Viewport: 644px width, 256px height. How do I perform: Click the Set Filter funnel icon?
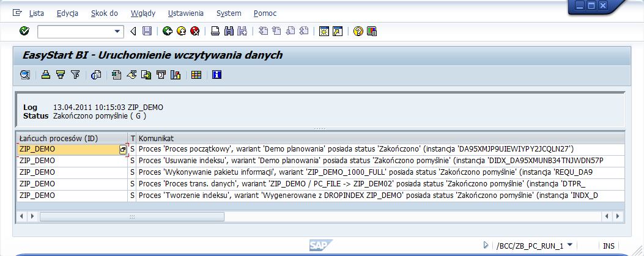click(x=75, y=75)
